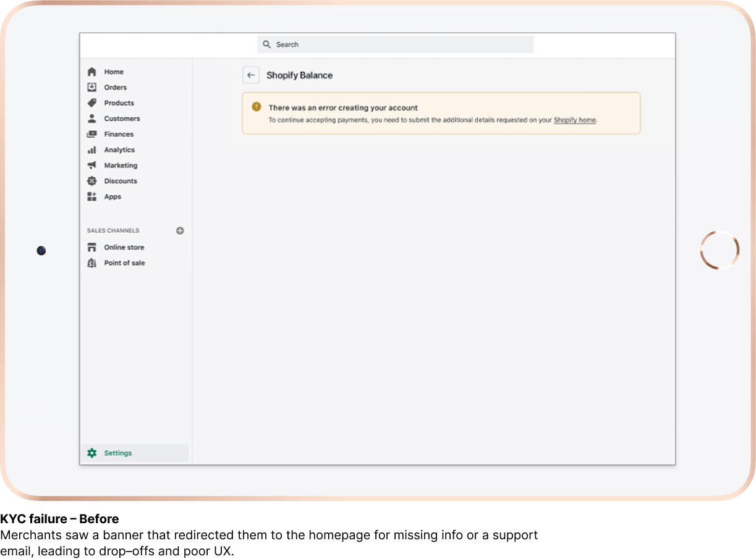Open the Online store channel label
Image resolution: width=756 pixels, height=559 pixels.
(x=124, y=247)
